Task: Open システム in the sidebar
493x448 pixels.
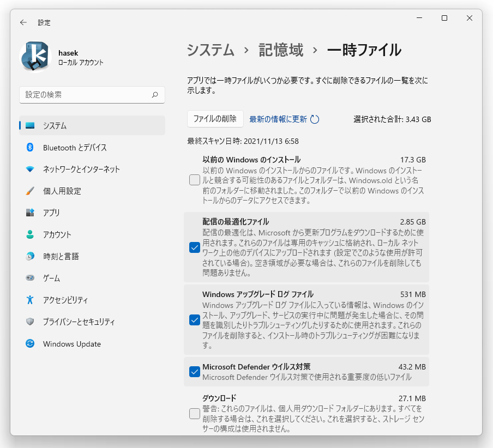Action: tap(92, 126)
